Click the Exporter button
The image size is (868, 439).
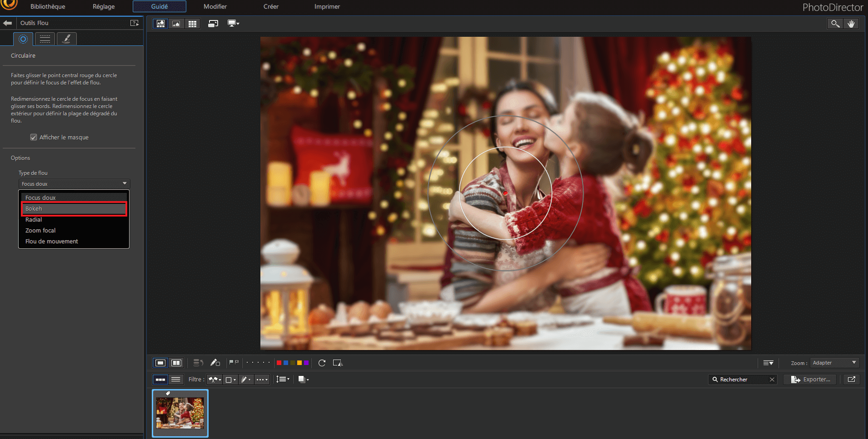coord(810,380)
